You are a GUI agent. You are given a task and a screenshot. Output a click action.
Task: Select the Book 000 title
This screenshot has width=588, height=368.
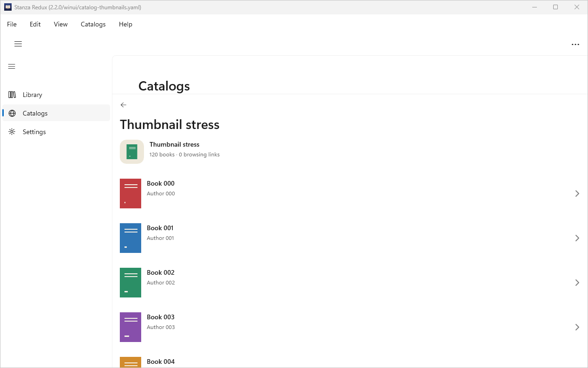pyautogui.click(x=161, y=183)
